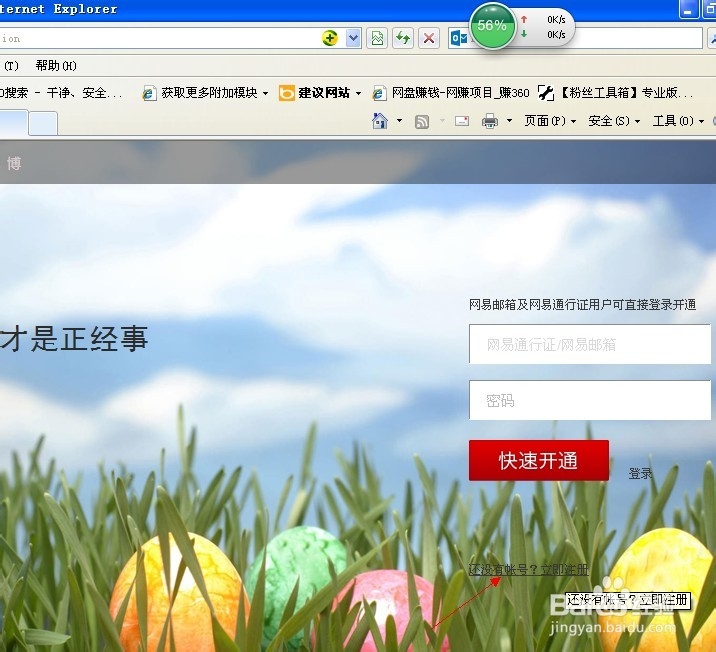The width and height of the screenshot is (716, 652).
Task: Click the RSS feeds icon
Action: click(x=421, y=121)
